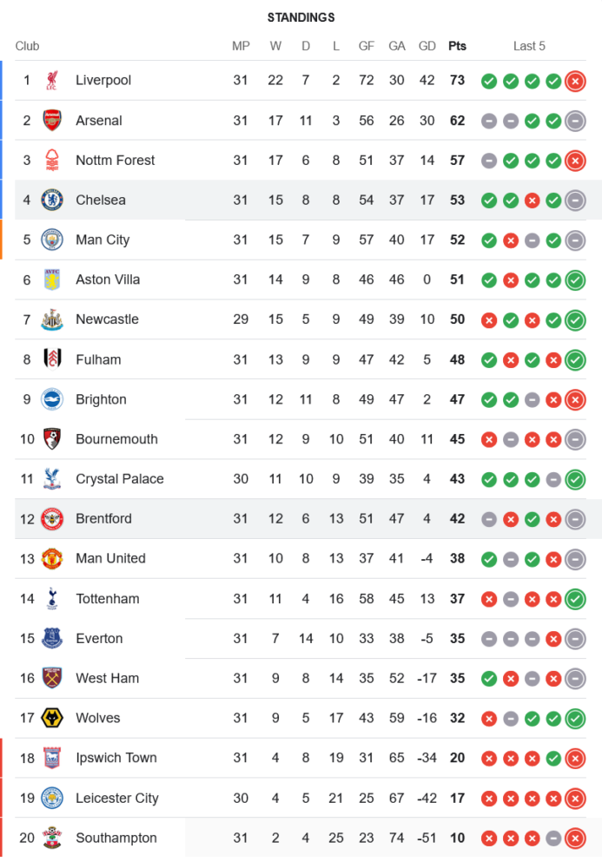Viewport: 602px width, 868px height.
Task: Click the Pts column header
Action: [x=457, y=46]
